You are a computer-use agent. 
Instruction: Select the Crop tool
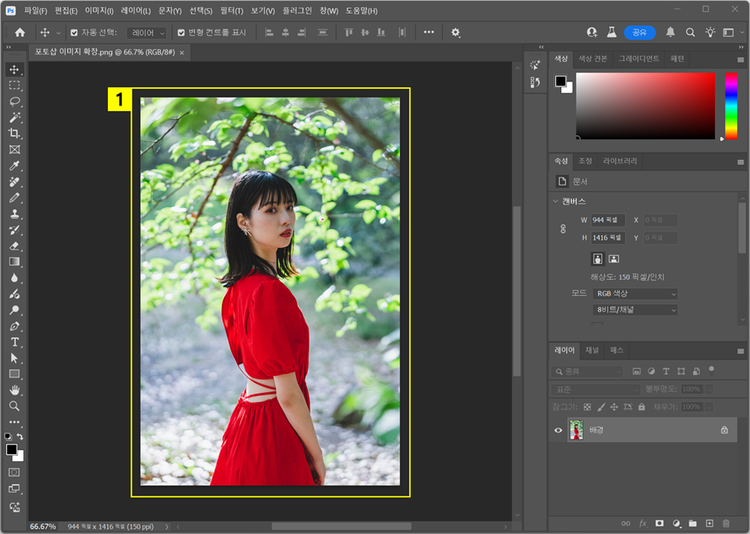(14, 134)
